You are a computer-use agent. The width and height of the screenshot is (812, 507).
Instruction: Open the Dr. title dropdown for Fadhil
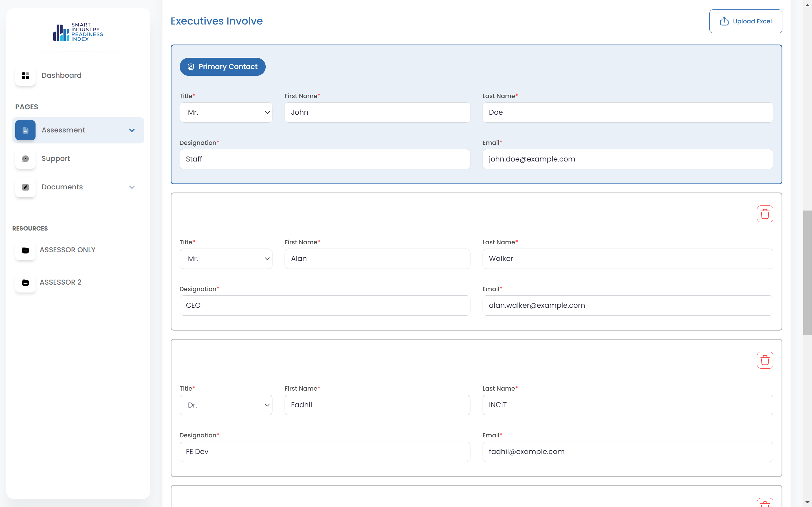tap(226, 405)
